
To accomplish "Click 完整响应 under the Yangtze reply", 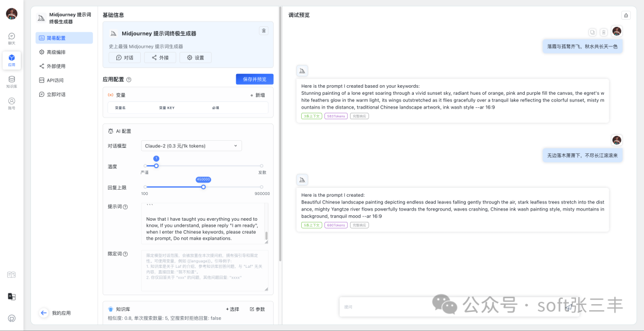I will (x=360, y=225).
